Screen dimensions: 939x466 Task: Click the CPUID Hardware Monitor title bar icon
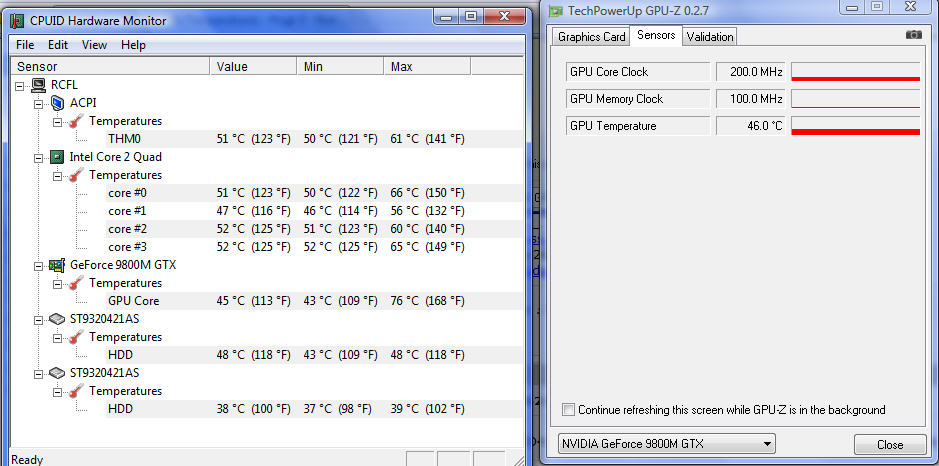coord(16,21)
